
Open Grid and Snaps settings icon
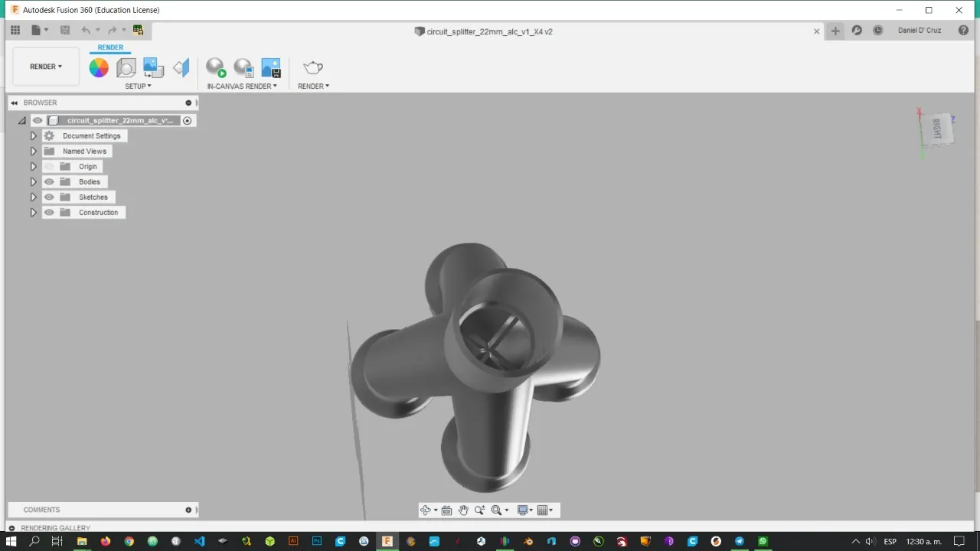click(x=543, y=510)
